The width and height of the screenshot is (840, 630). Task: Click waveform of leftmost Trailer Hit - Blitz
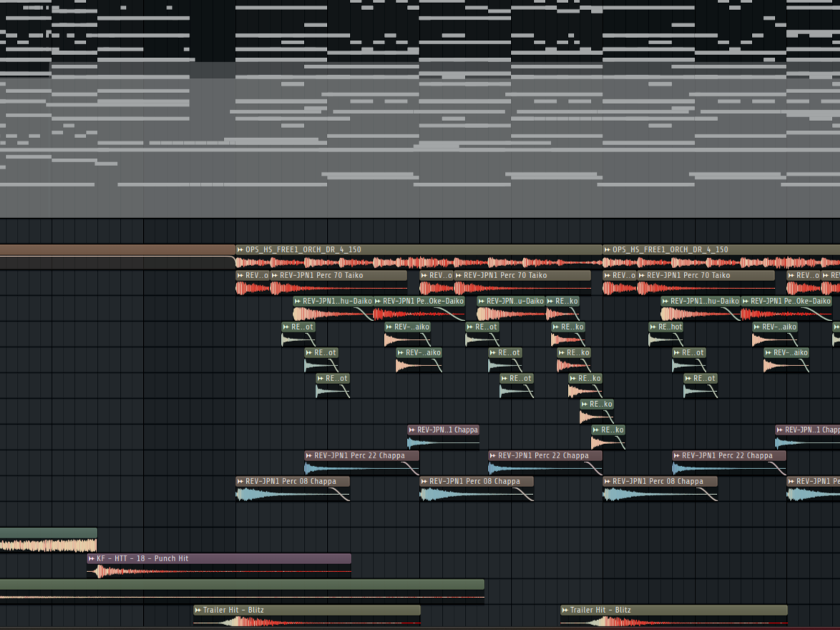pyautogui.click(x=307, y=622)
